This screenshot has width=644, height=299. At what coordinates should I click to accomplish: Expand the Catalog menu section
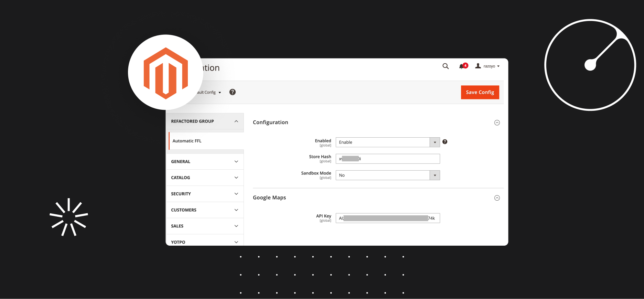pyautogui.click(x=205, y=178)
